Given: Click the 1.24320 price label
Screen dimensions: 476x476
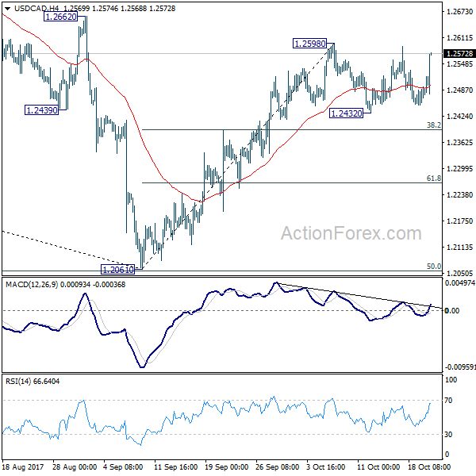Looking at the screenshot, I should pyautogui.click(x=346, y=113).
